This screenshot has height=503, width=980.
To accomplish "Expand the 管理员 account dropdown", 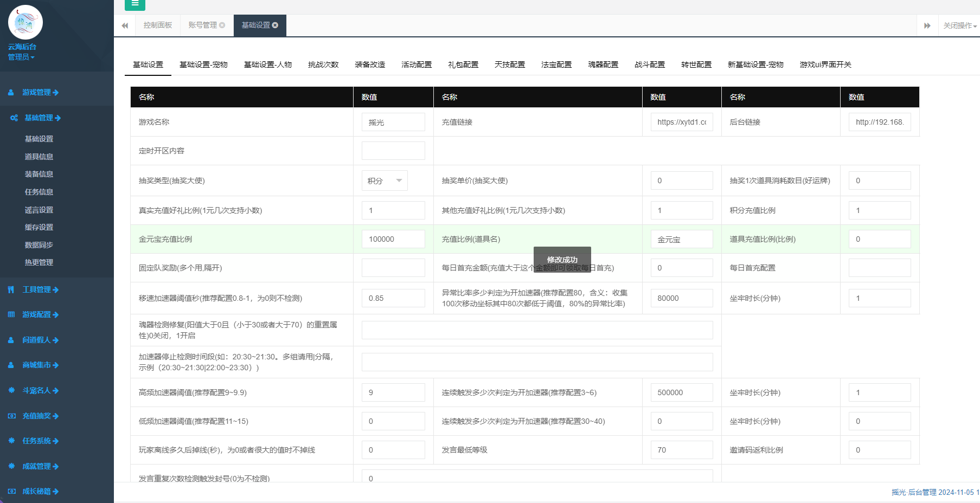I will (x=21, y=57).
